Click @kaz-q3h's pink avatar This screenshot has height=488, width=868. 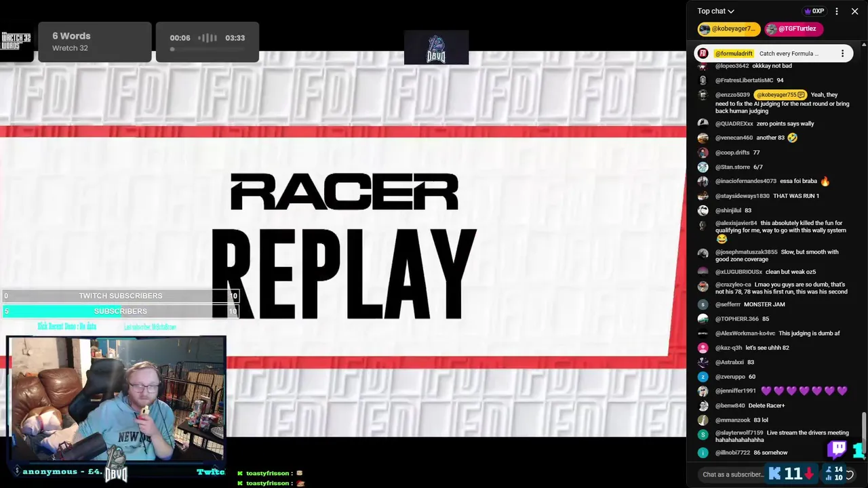coord(703,348)
